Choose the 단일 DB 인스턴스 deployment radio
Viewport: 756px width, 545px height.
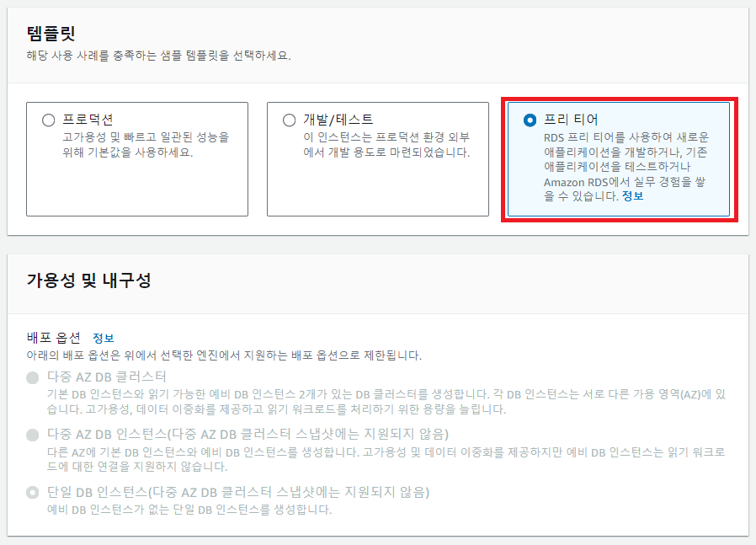[33, 493]
